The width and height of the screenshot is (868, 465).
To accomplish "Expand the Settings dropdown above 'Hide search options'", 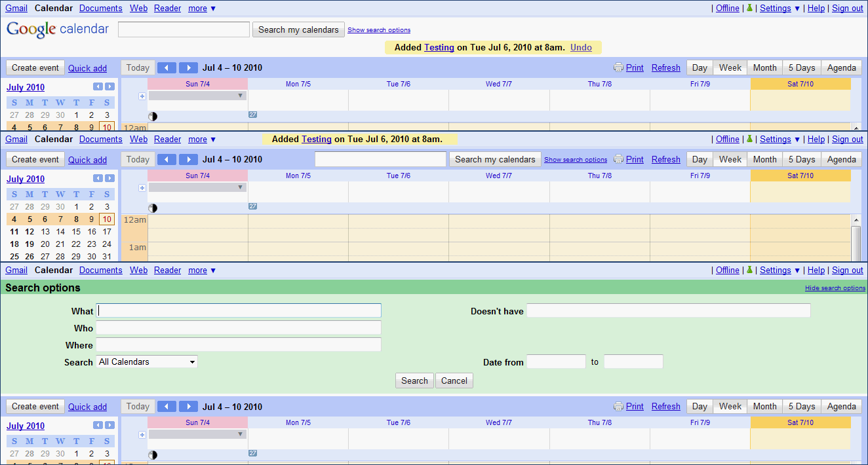I will click(x=779, y=270).
